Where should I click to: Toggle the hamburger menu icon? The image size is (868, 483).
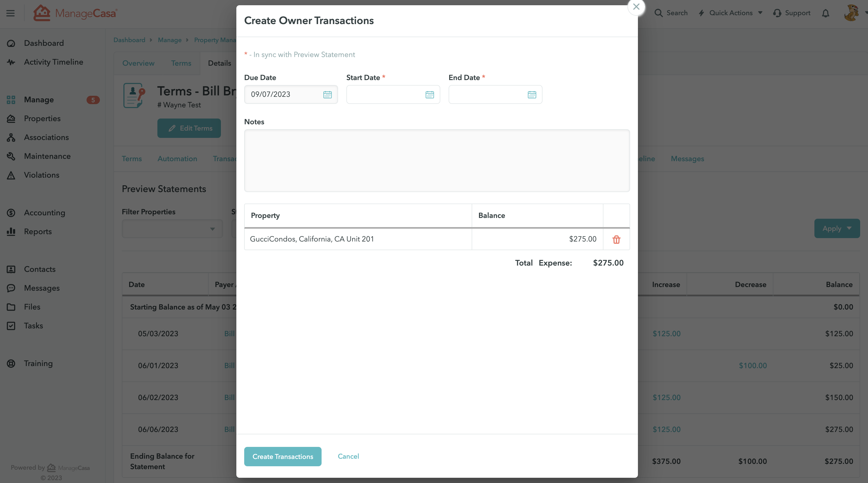point(10,13)
